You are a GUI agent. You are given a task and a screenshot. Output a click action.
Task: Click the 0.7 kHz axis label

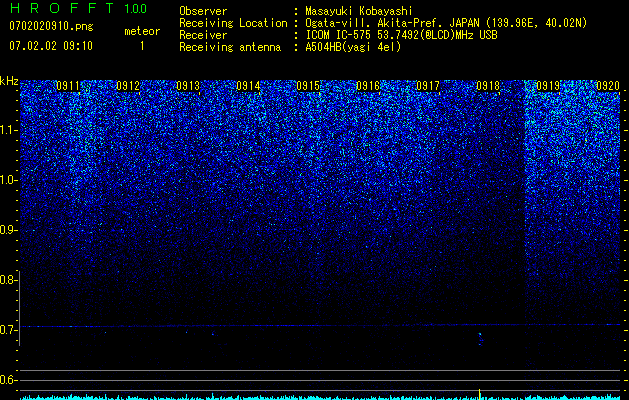click(x=9, y=330)
